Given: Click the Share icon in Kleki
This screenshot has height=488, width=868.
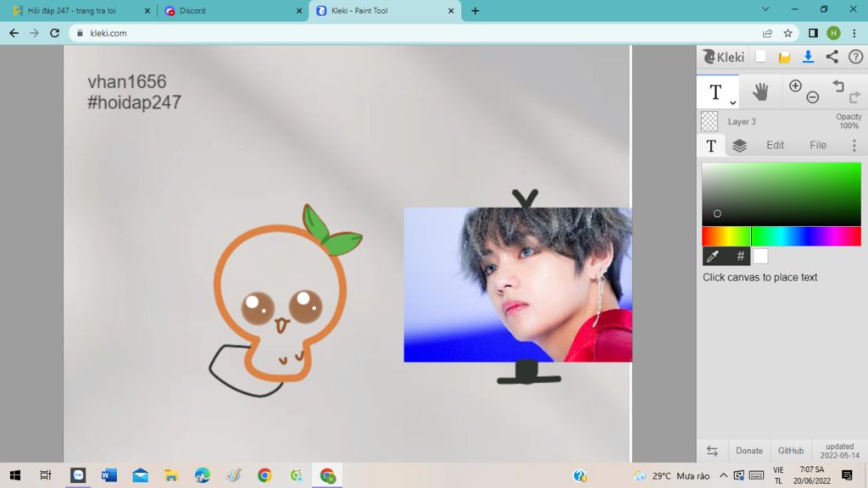Looking at the screenshot, I should 832,57.
